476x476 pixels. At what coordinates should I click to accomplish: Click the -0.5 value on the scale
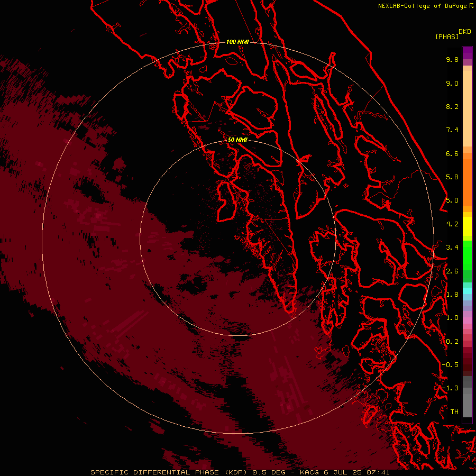click(450, 365)
